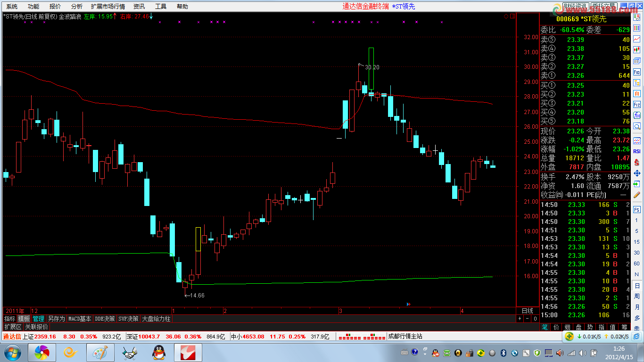The image size is (644, 362).
Task: Open the 系统 menu
Action: click(12, 7)
